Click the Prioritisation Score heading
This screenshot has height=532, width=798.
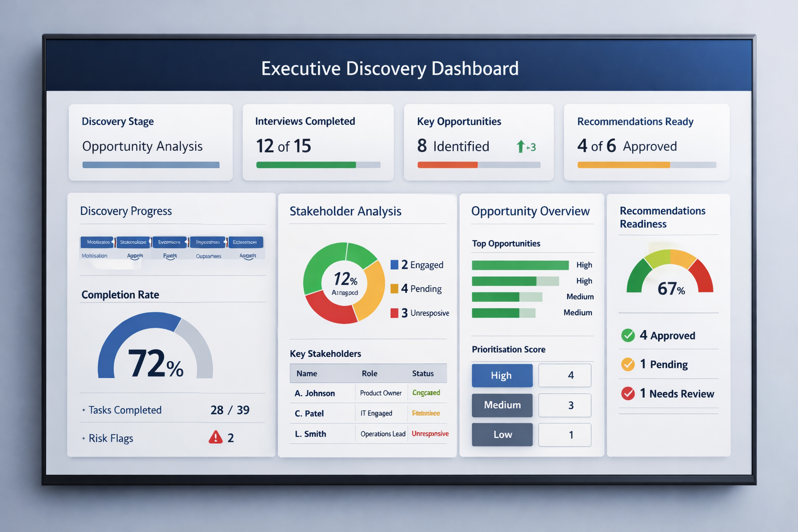coord(509,350)
